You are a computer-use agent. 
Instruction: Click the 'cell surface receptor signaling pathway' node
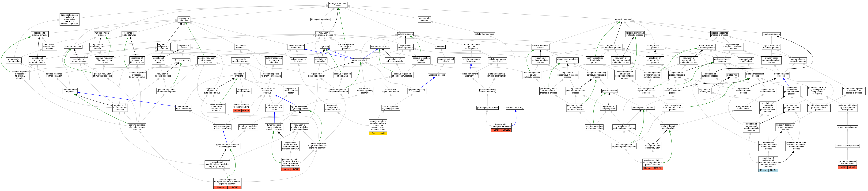pos(365,91)
